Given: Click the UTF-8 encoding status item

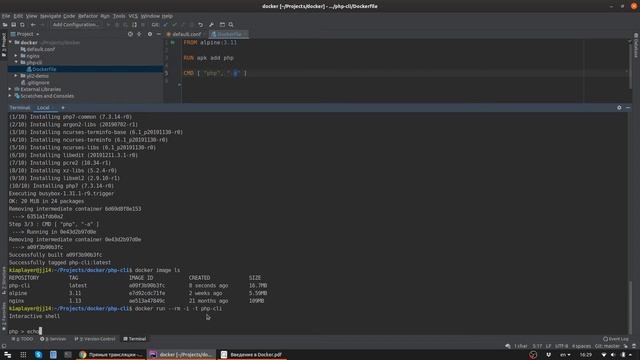Looking at the screenshot, I should coord(561,346).
